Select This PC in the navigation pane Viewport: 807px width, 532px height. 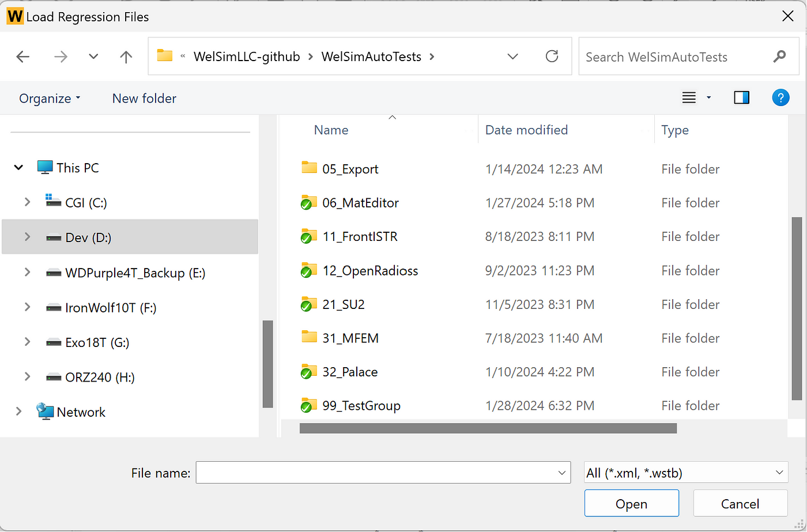(78, 168)
